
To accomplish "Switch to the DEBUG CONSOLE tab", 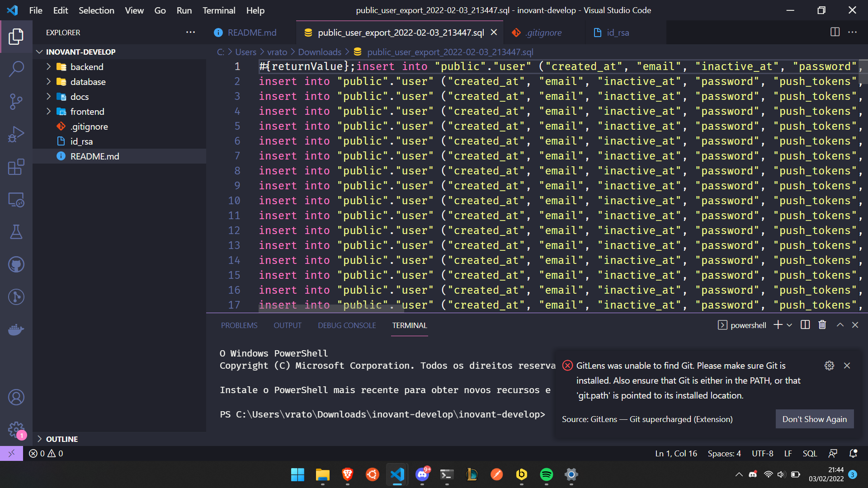I will (x=347, y=325).
